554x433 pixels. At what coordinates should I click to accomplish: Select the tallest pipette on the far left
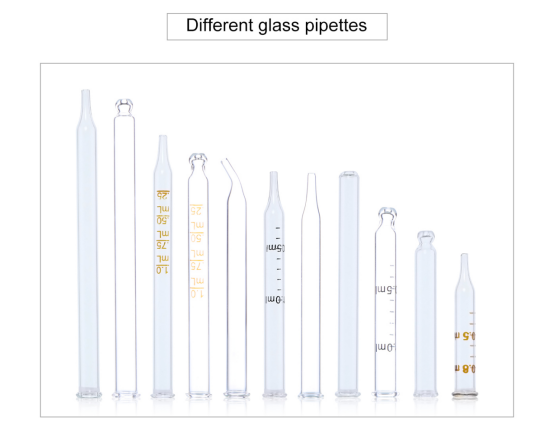[88, 244]
